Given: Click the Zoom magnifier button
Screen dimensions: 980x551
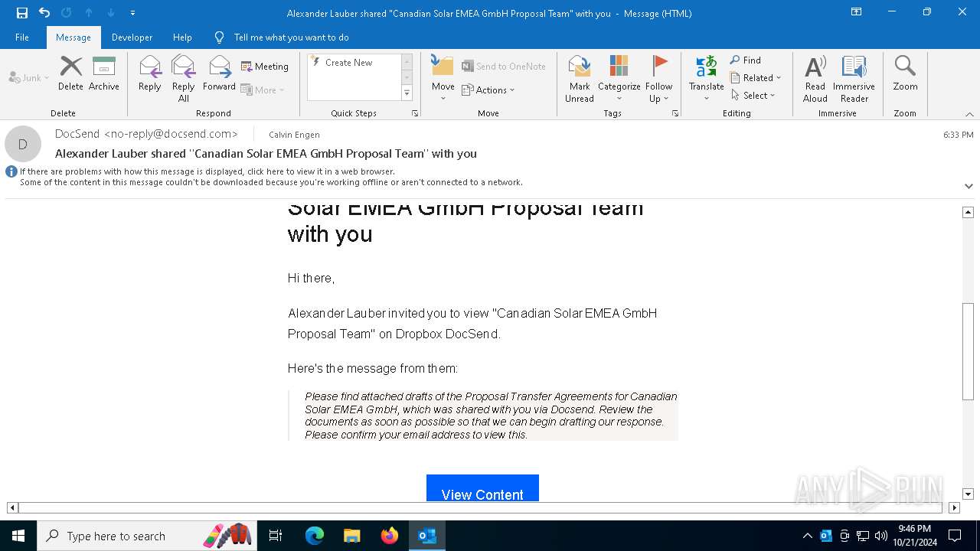Looking at the screenshot, I should [905, 73].
